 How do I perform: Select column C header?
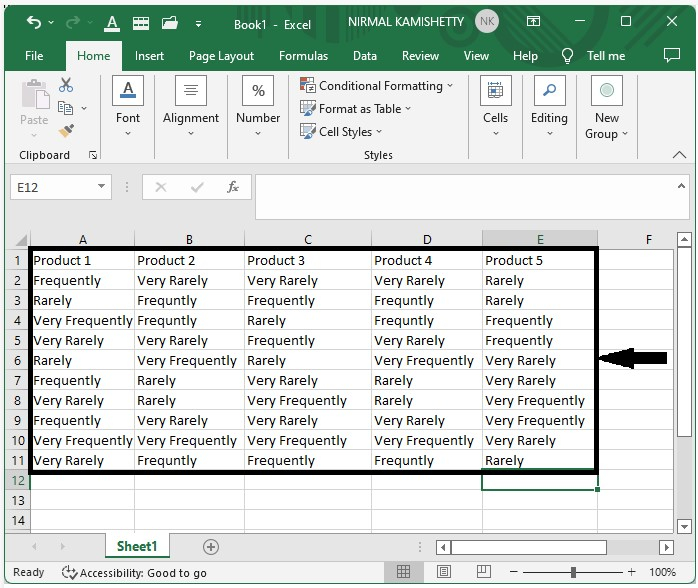click(308, 240)
